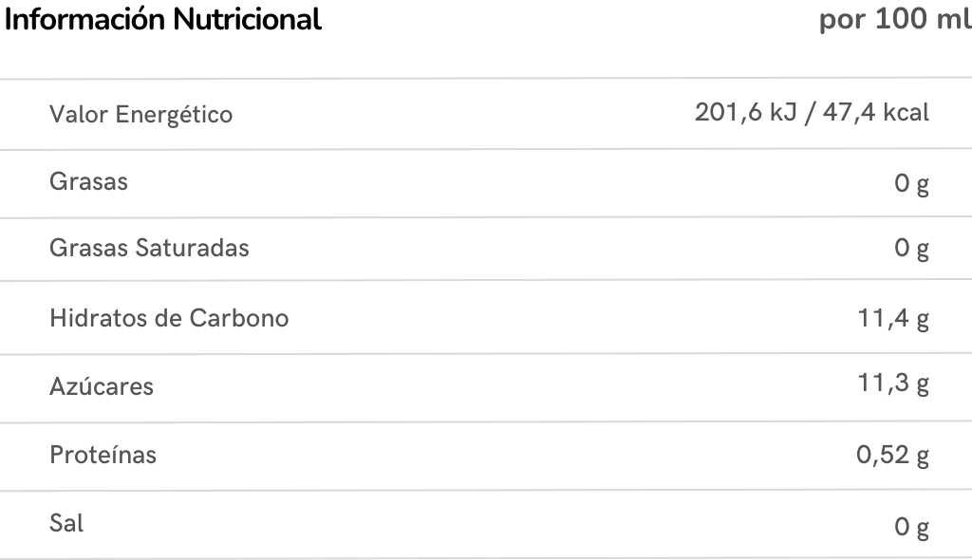Viewport: 972px width, 560px height.
Task: Select the 'por 100 ml' column header
Action: (x=894, y=20)
